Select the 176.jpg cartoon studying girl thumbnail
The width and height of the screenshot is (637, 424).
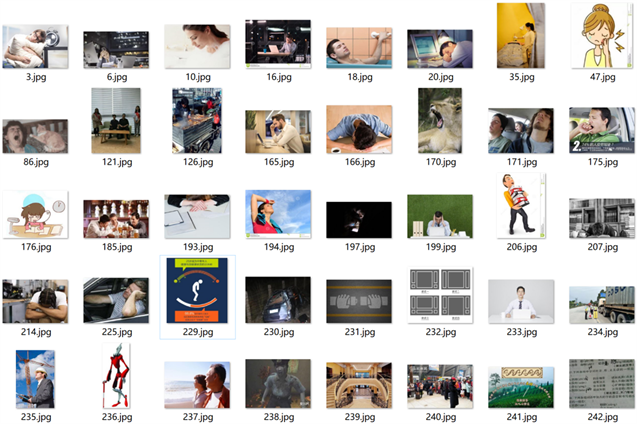click(35, 214)
